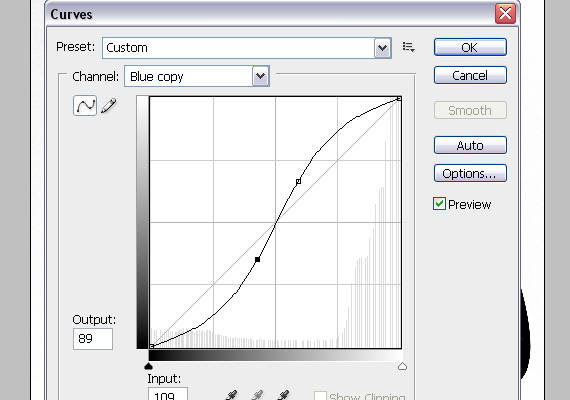Pick the black point eyedropper
570x400 pixels.
[232, 395]
